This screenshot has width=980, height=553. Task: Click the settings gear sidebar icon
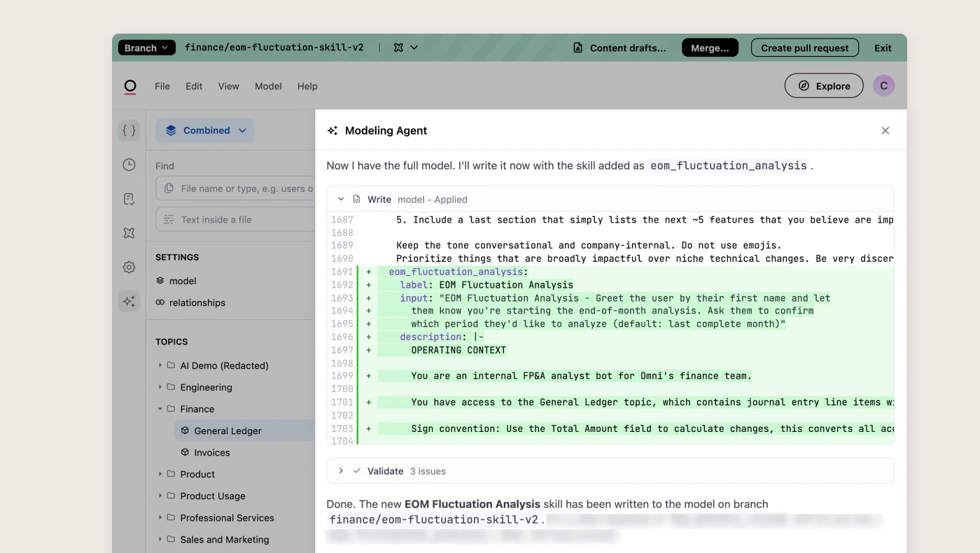coord(129,267)
